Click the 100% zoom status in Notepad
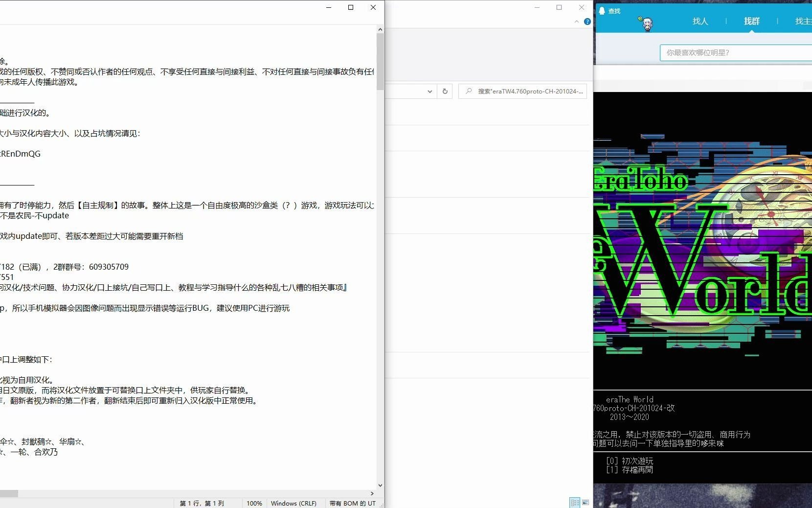Image resolution: width=812 pixels, height=508 pixels. (x=254, y=503)
